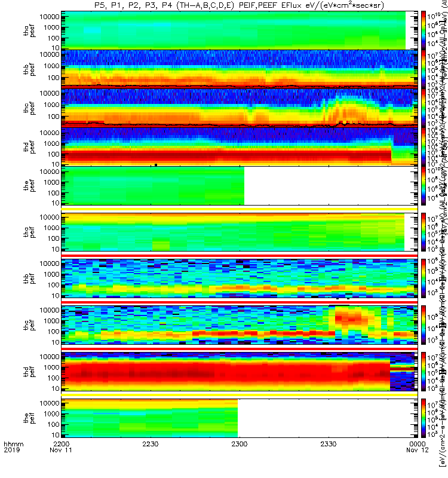Click inside the thc peif spectrogram panel
The image size is (448, 478).
coord(240,325)
